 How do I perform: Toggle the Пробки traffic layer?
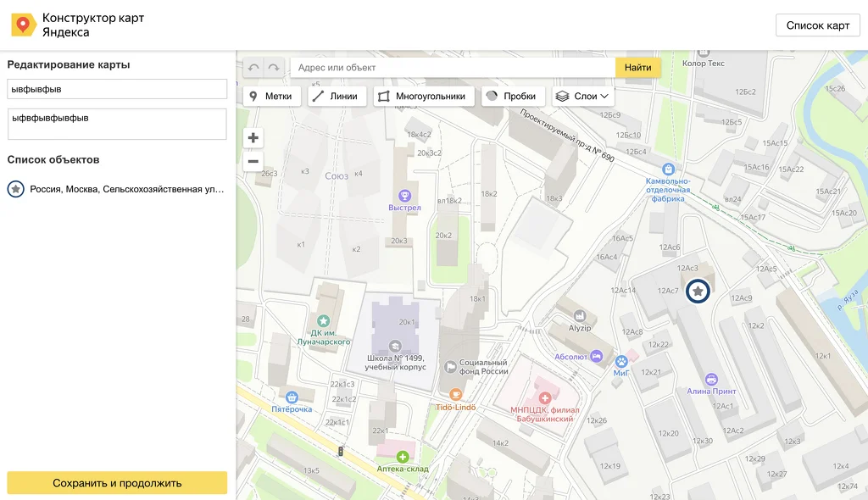[x=513, y=97]
